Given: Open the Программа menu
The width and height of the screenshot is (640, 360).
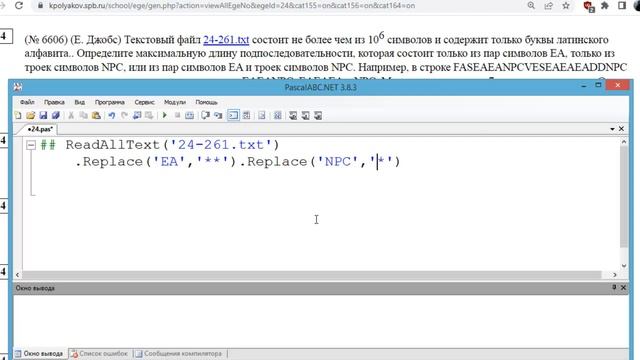Looking at the screenshot, I should click(x=109, y=102).
